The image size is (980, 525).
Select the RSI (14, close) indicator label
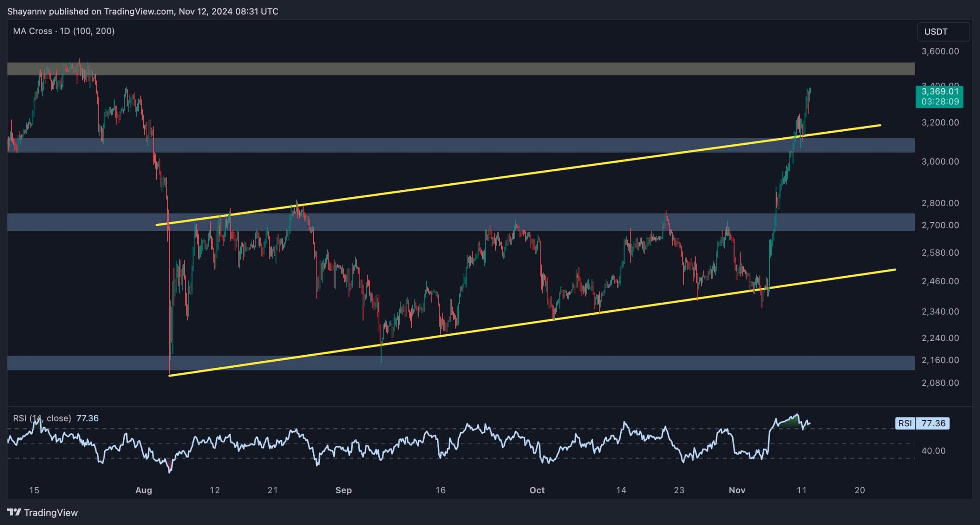click(x=42, y=418)
